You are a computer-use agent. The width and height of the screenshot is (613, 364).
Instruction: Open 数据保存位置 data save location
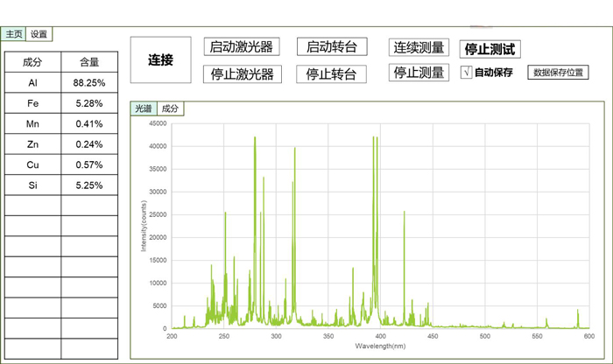[557, 73]
